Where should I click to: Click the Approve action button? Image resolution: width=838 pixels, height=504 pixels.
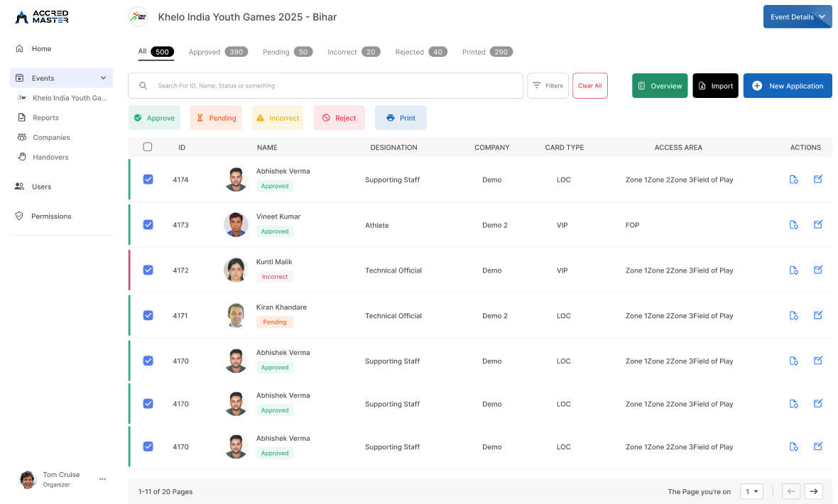click(x=154, y=118)
